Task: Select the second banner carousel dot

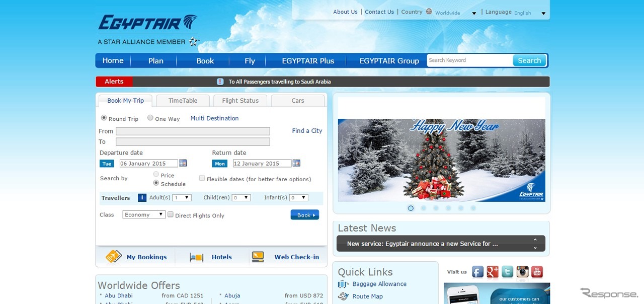Action: click(x=424, y=208)
